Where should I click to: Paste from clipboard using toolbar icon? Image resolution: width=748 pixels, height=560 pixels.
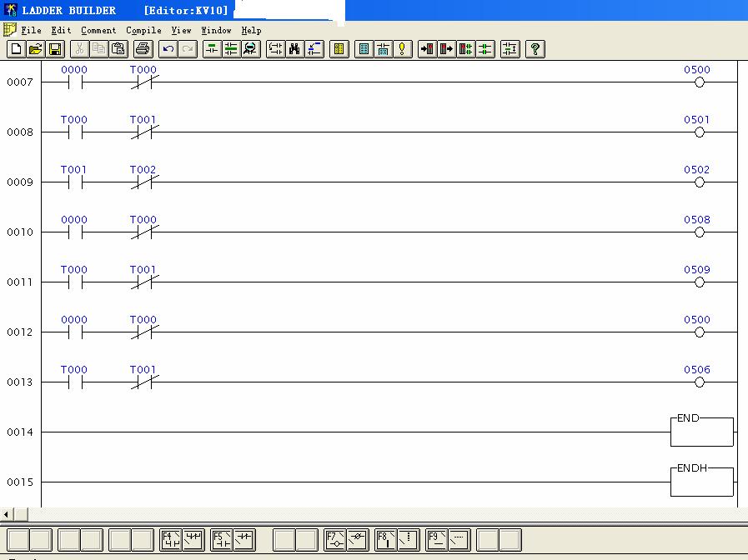click(x=118, y=49)
